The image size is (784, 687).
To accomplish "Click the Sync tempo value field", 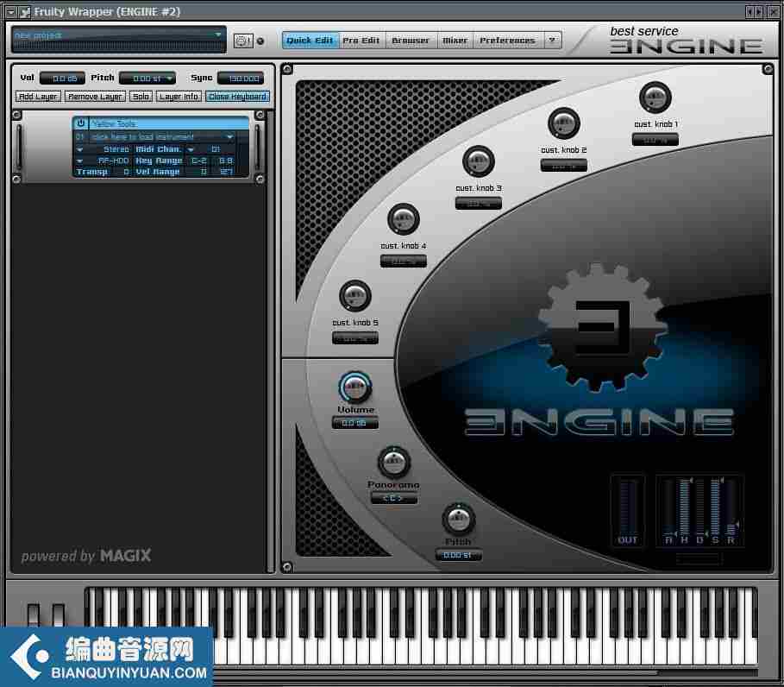I will pyautogui.click(x=241, y=79).
